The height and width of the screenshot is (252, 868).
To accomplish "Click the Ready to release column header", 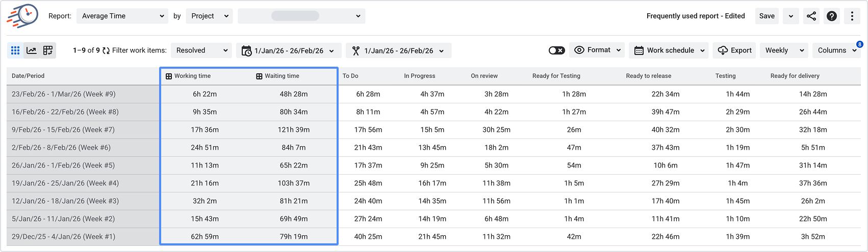I will tap(649, 76).
